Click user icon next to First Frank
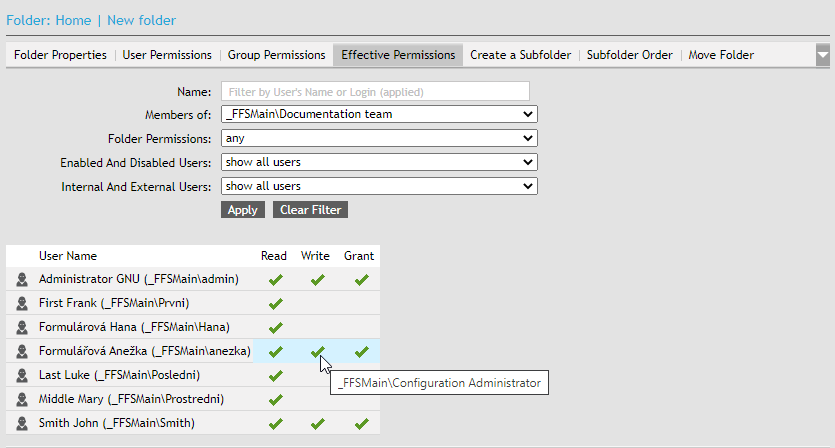The image size is (835, 448). (22, 304)
